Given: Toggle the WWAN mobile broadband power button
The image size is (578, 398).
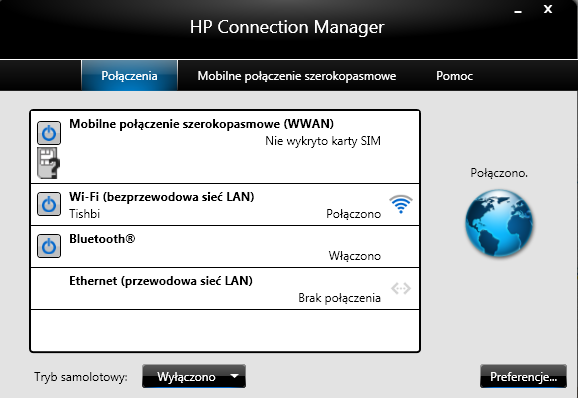Looking at the screenshot, I should coord(49,133).
